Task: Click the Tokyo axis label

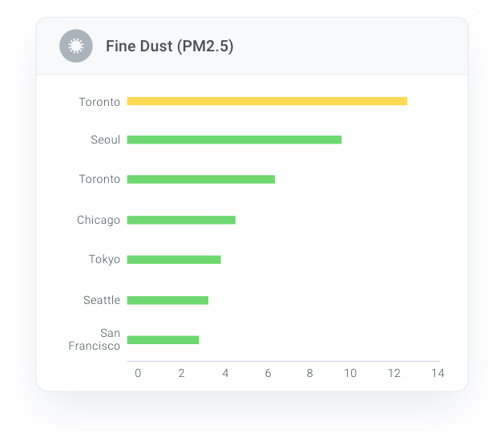Action: [x=104, y=259]
